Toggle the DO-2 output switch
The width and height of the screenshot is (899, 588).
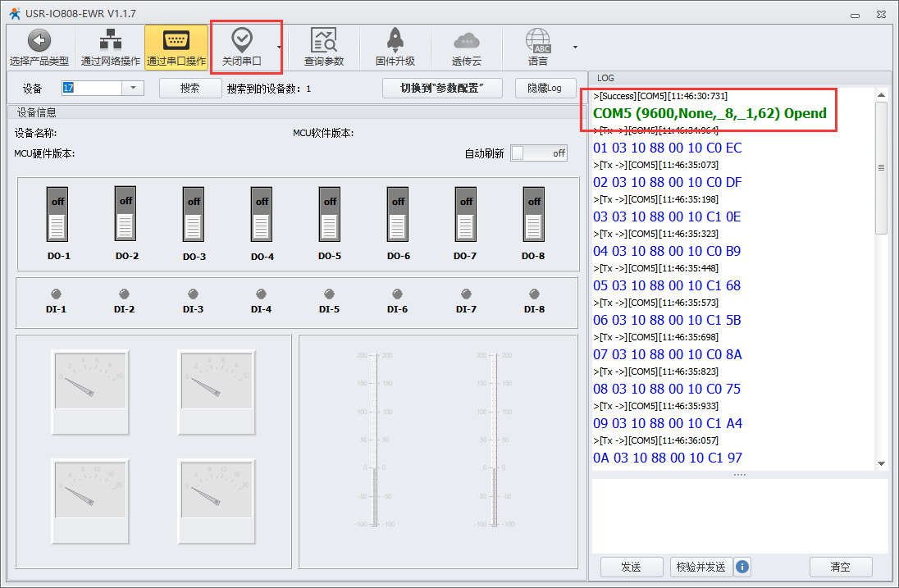125,214
